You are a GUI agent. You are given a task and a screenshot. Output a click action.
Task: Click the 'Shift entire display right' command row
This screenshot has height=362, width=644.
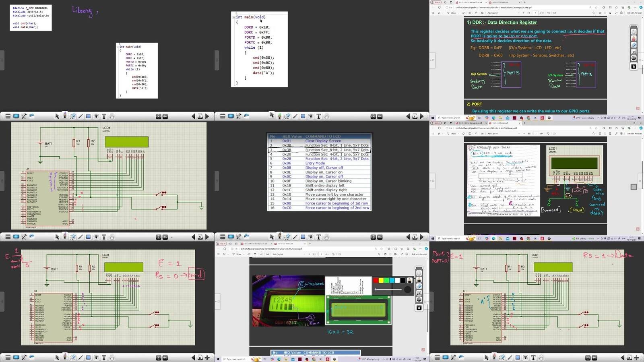[x=319, y=190]
